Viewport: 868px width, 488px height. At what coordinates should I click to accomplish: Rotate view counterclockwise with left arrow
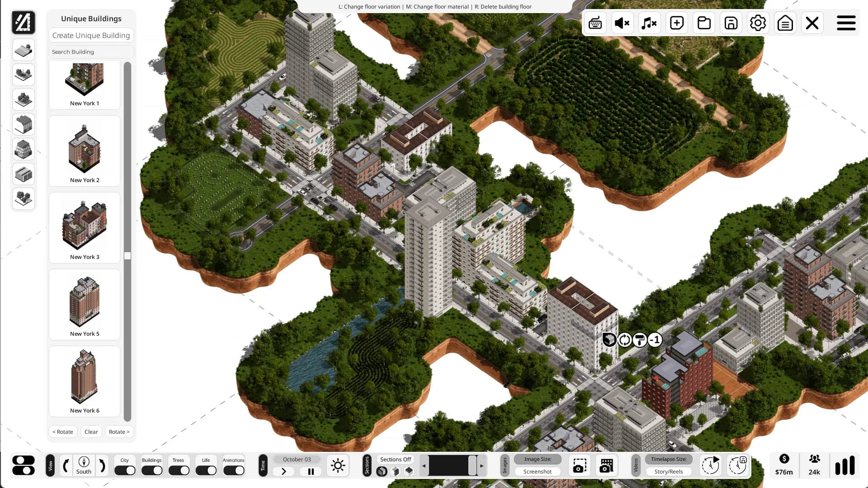point(66,465)
